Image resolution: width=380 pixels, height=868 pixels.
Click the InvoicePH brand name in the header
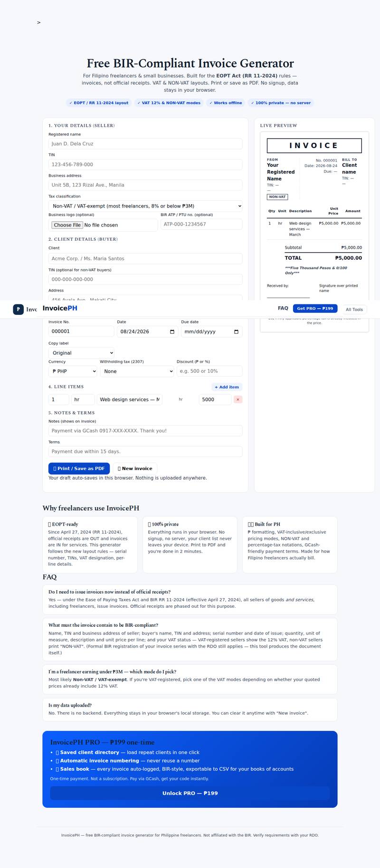pos(60,308)
